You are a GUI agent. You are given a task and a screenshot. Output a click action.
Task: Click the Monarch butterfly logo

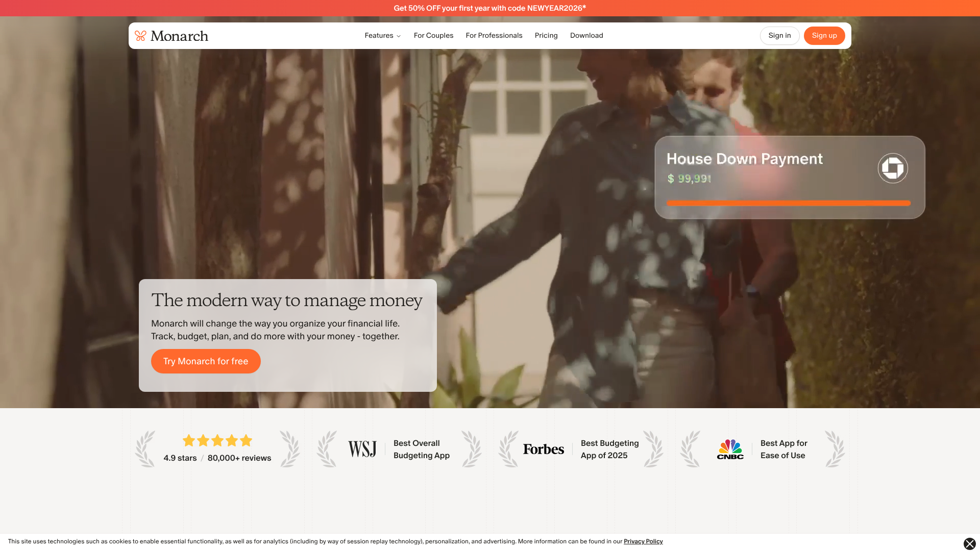(140, 36)
